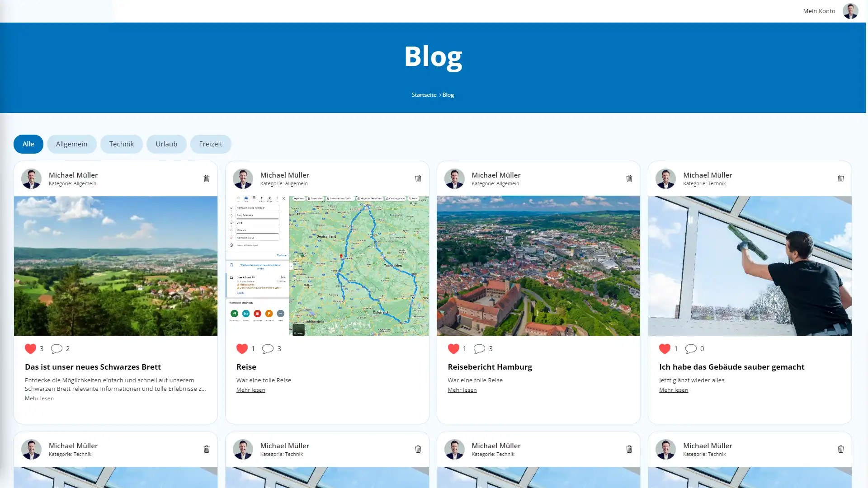Image resolution: width=868 pixels, height=488 pixels.
Task: Open the account avatar next to Mein Konto
Action: tap(850, 11)
